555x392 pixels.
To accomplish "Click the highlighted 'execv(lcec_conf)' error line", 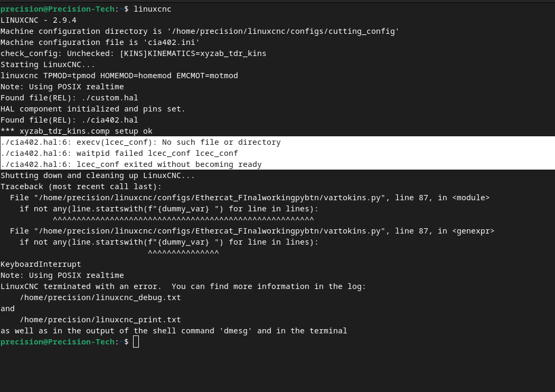I will click(x=140, y=142).
